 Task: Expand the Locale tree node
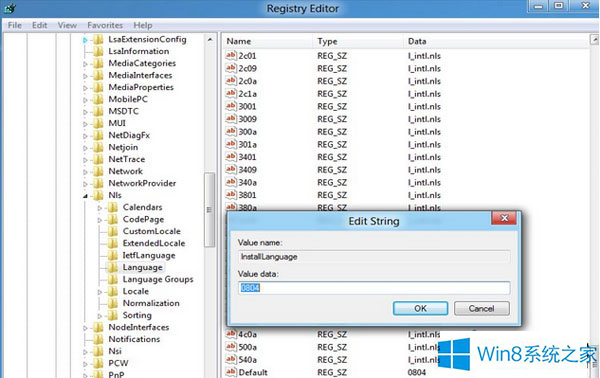[x=99, y=292]
